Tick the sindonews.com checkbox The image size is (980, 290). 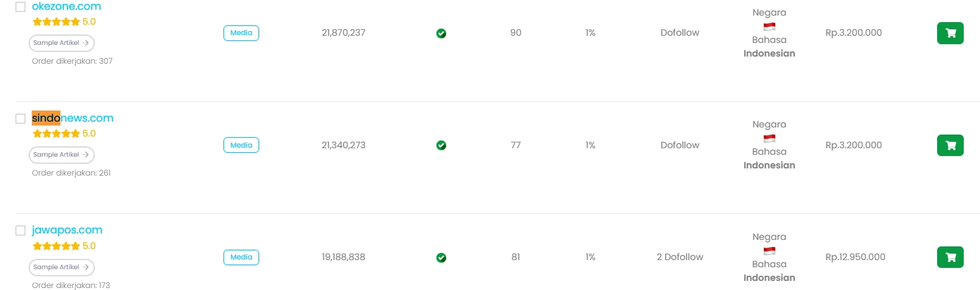click(x=21, y=118)
